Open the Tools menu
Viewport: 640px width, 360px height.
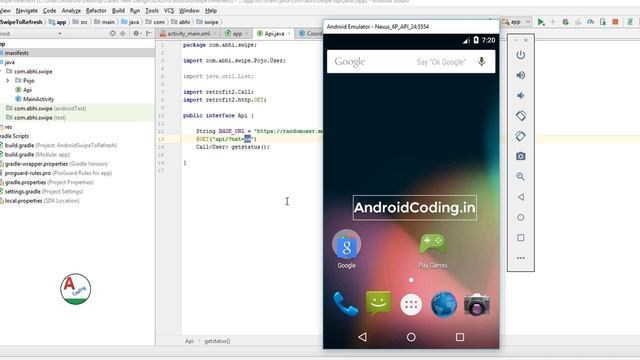point(152,11)
